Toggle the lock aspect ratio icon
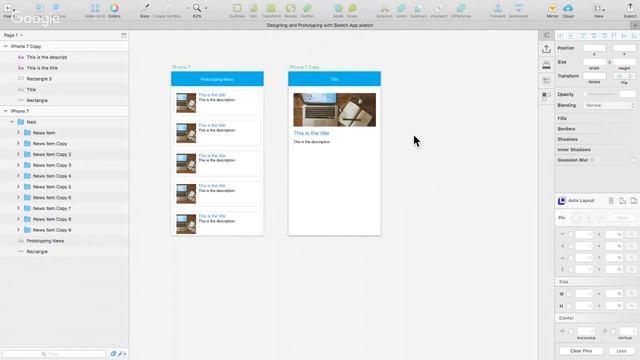Image resolution: width=640 pixels, height=360 pixels. [609, 62]
